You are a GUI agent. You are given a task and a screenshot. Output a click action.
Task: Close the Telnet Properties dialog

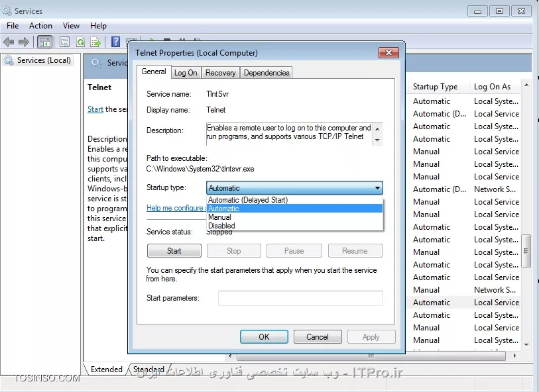(389, 52)
